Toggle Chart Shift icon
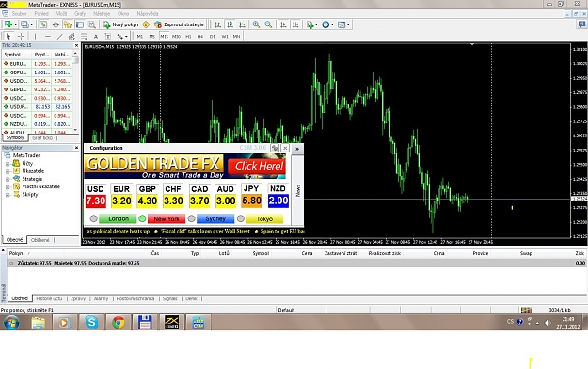This screenshot has width=588, height=369. tap(295, 24)
